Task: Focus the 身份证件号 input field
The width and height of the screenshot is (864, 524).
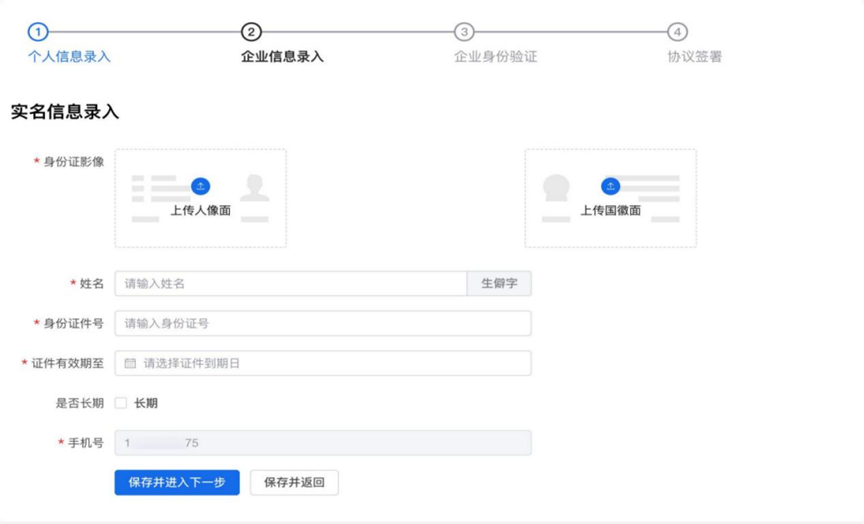Action: click(322, 324)
